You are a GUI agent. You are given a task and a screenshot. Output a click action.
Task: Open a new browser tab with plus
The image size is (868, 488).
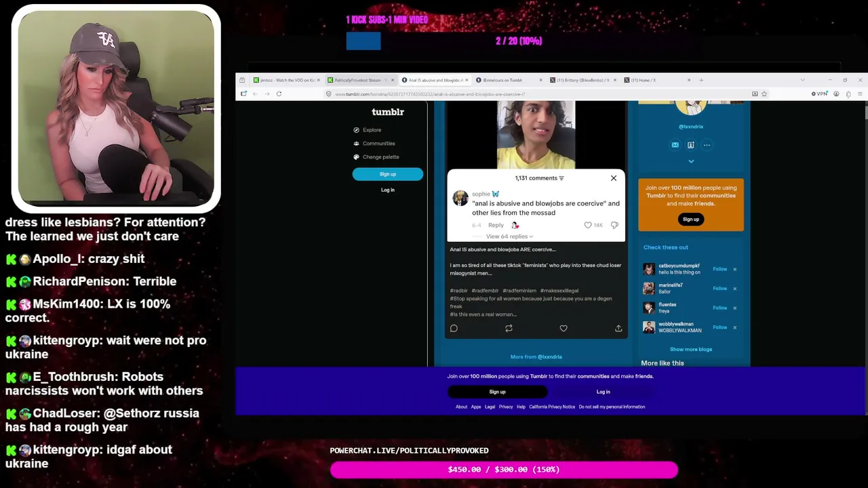[x=701, y=80]
